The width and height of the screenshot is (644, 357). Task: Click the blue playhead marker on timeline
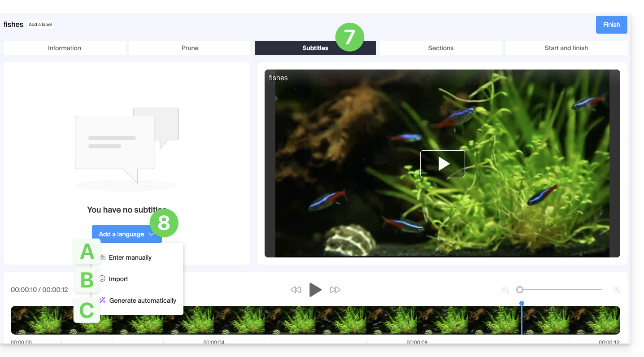click(x=522, y=304)
